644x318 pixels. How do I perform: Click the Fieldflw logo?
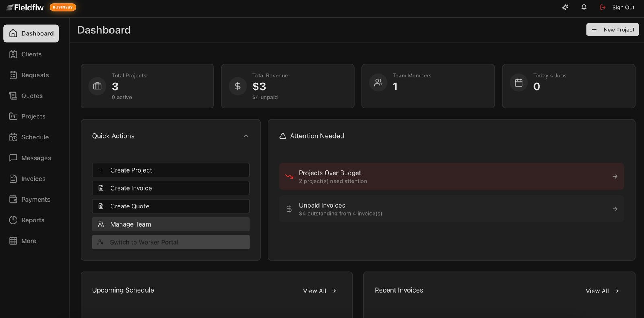(x=25, y=7)
